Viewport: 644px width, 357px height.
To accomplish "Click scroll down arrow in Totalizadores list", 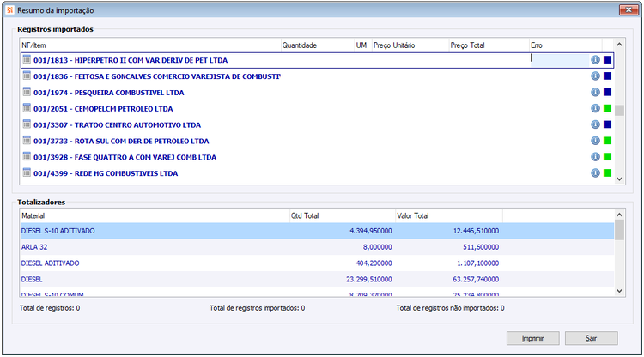I will click(619, 291).
